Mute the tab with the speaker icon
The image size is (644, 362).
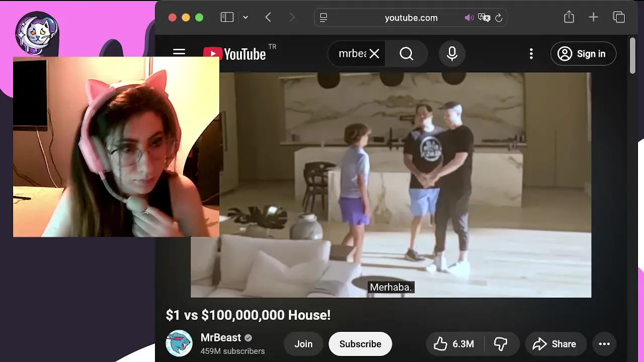pyautogui.click(x=469, y=18)
